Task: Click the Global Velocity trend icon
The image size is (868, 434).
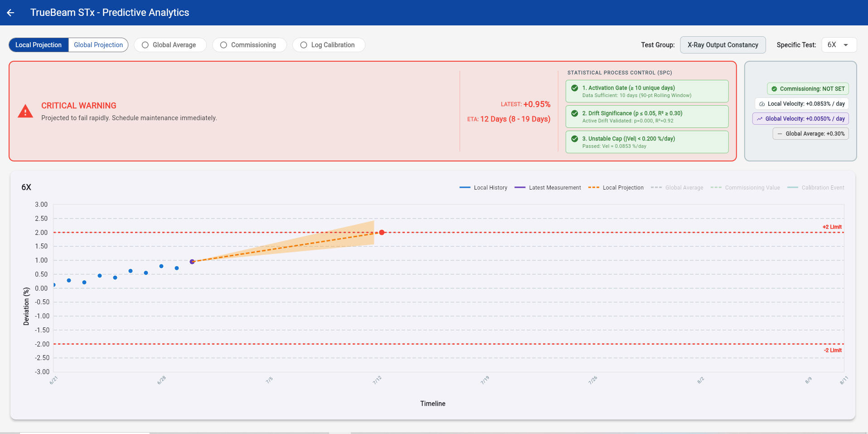Action: (760, 119)
